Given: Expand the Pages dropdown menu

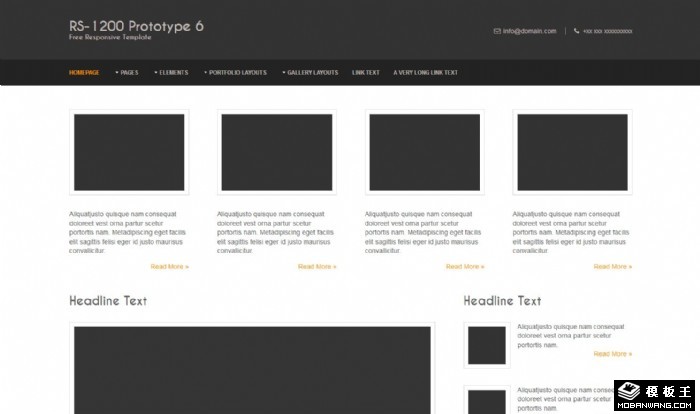Looking at the screenshot, I should click(127, 72).
